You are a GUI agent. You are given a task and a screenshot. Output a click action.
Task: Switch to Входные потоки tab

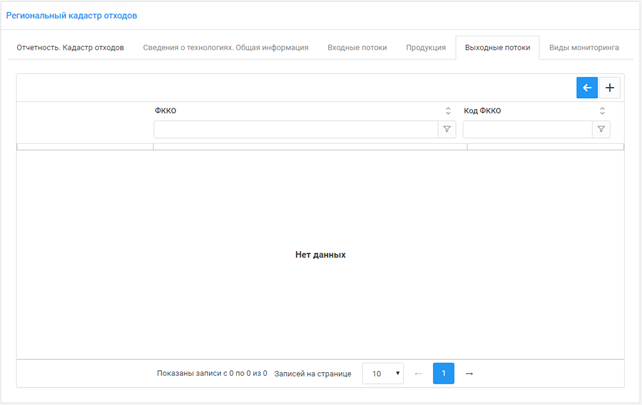[x=357, y=48]
